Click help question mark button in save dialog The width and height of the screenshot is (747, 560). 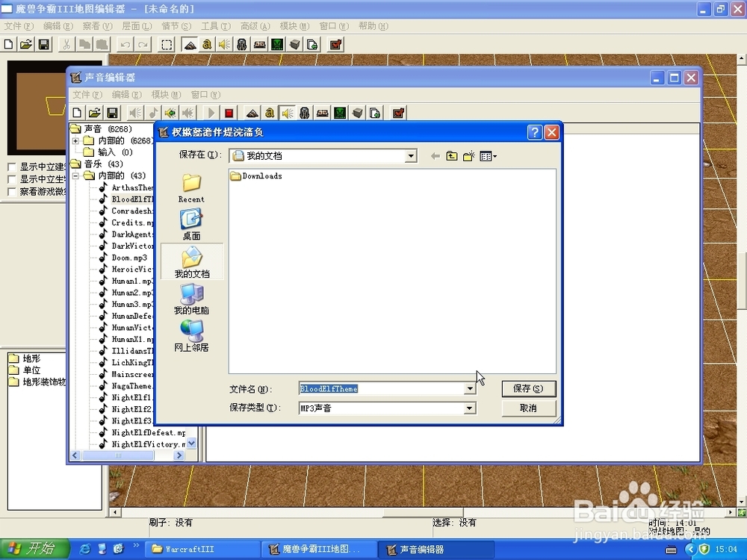pos(535,132)
